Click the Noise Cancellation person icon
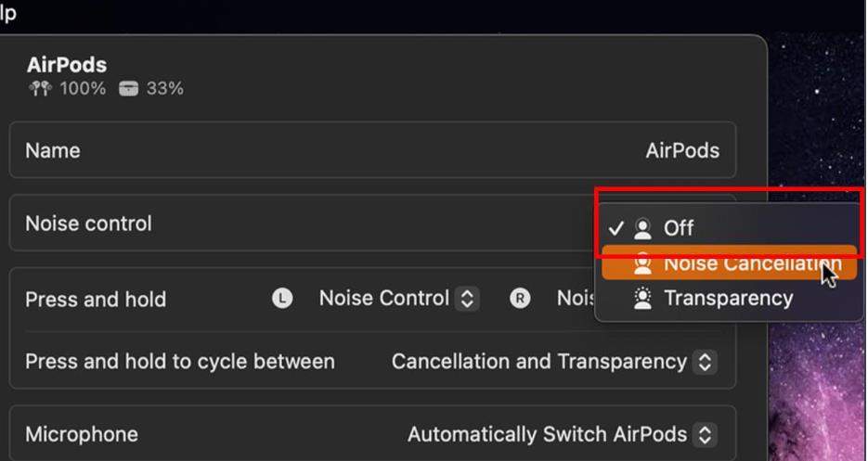The width and height of the screenshot is (868, 461). (642, 264)
